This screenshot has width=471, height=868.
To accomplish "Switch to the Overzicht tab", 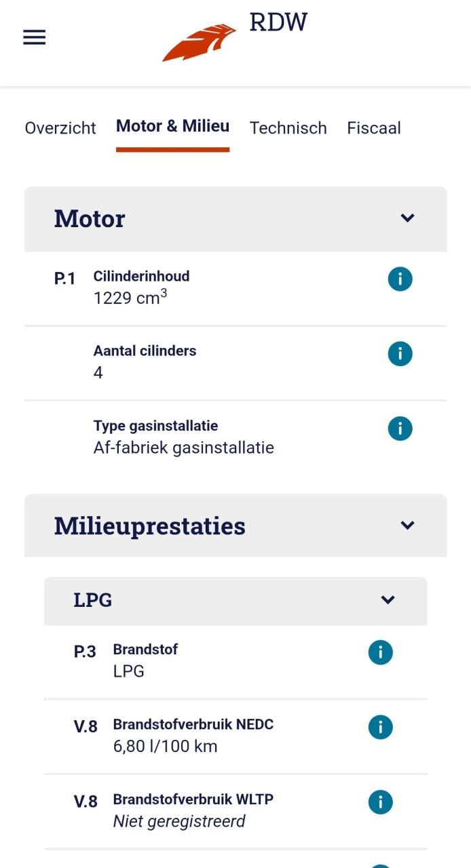I will 60,127.
